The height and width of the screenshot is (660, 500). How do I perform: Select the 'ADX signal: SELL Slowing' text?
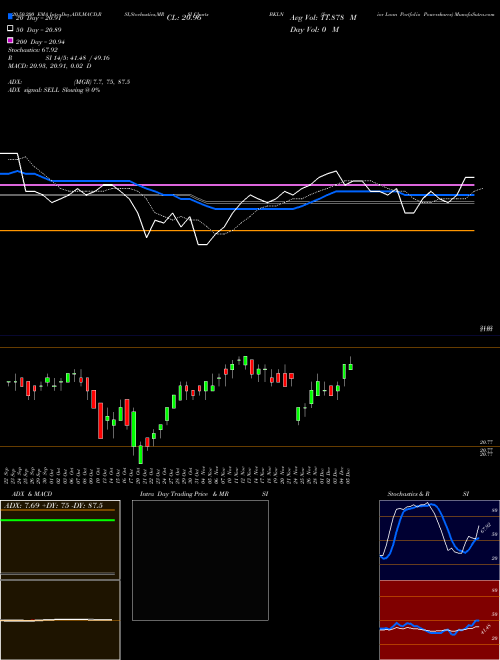tap(45, 90)
